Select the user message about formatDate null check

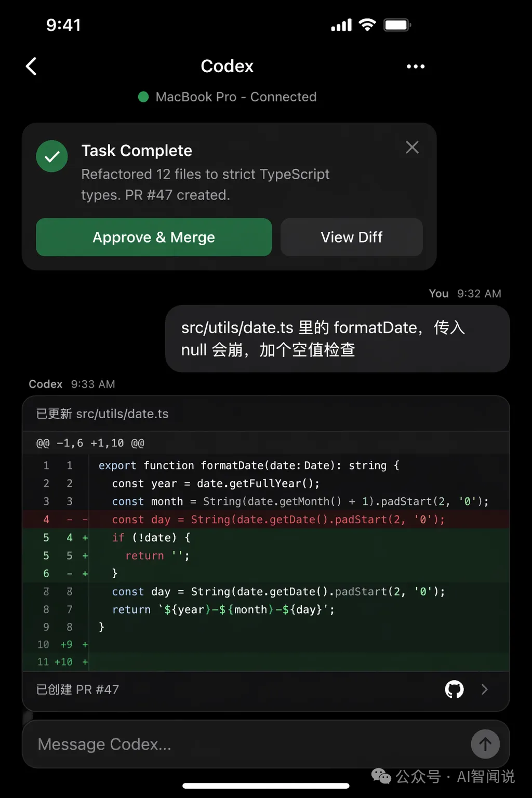click(x=337, y=339)
